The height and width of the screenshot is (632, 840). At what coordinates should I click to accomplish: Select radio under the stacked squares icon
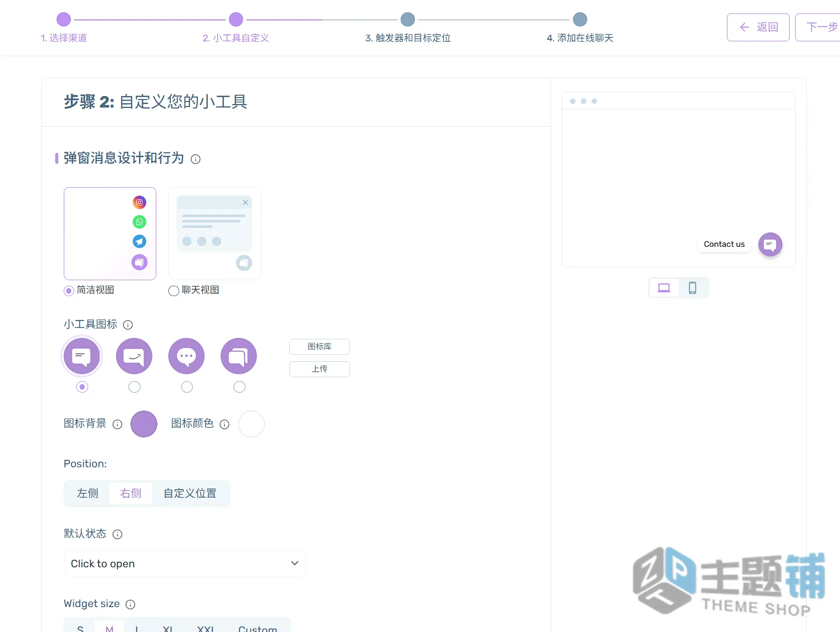coord(240,387)
